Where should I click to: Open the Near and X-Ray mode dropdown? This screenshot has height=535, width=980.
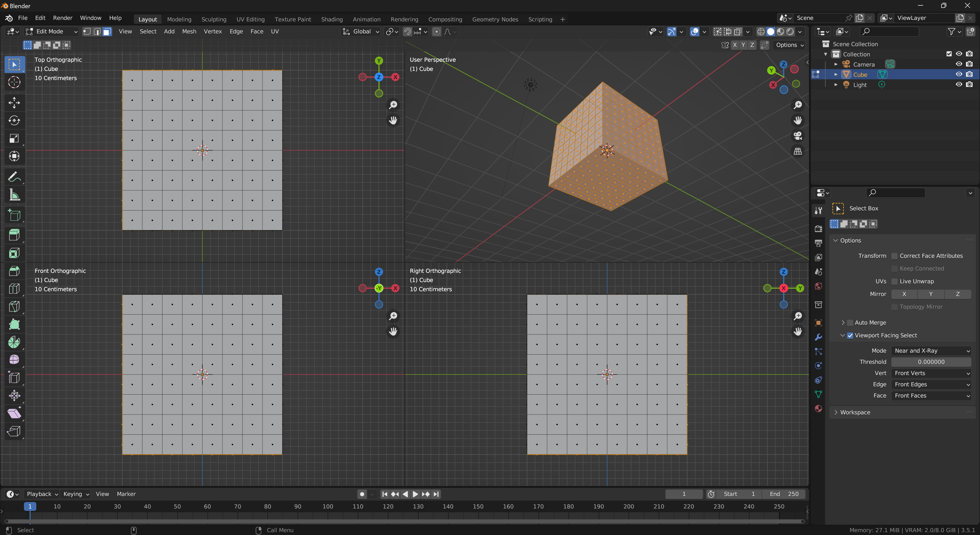click(x=931, y=351)
